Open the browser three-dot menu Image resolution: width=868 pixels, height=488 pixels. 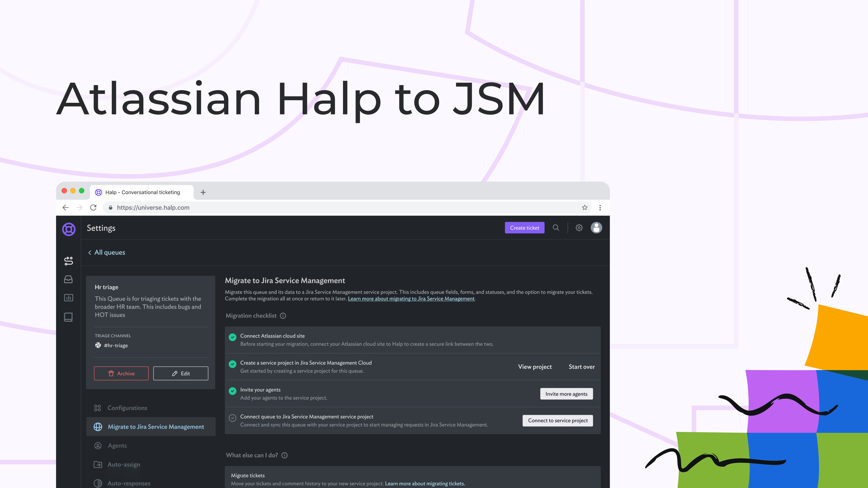pos(600,207)
